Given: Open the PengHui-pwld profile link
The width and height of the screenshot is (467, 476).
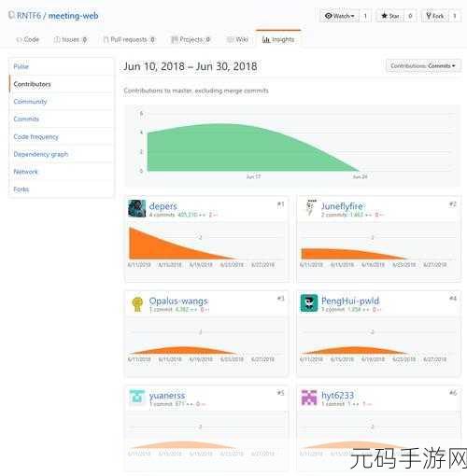Looking at the screenshot, I should click(350, 301).
